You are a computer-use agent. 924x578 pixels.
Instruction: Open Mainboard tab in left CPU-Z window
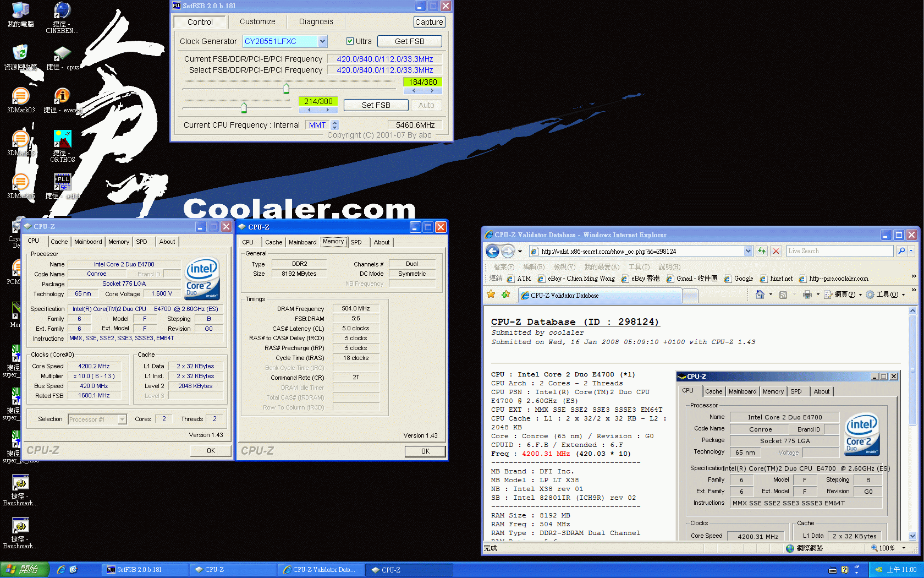(88, 242)
